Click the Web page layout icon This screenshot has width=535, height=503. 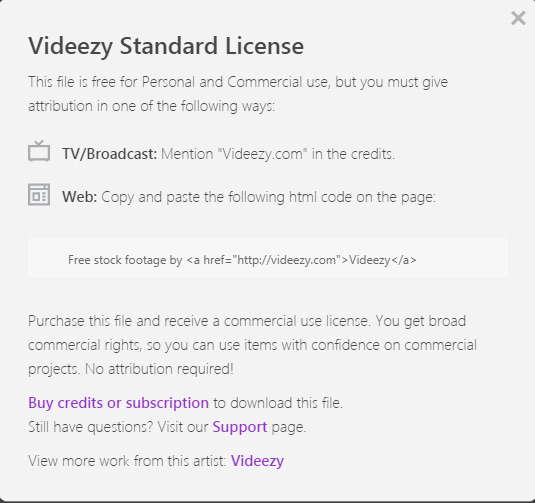39,195
